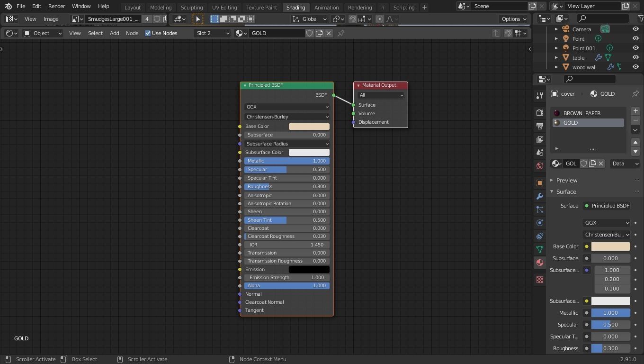
Task: Open the GGX distribution dropdown in node
Action: [x=287, y=107]
